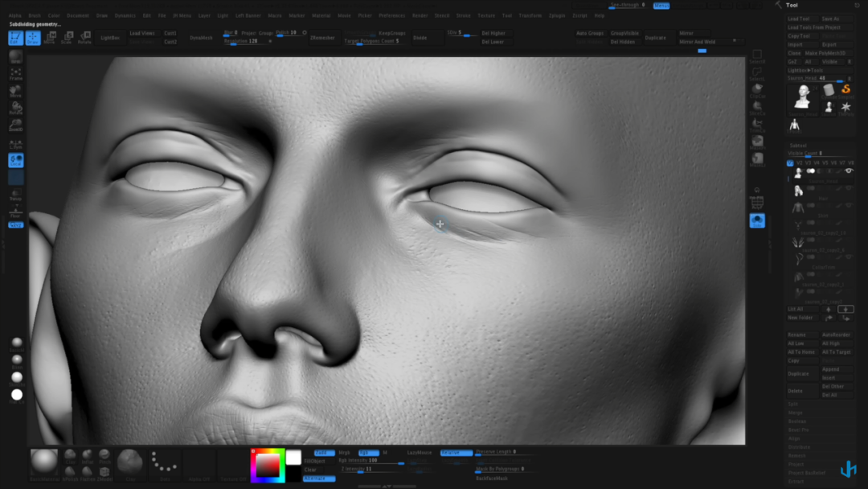Open the Zplugin menu

tap(557, 15)
